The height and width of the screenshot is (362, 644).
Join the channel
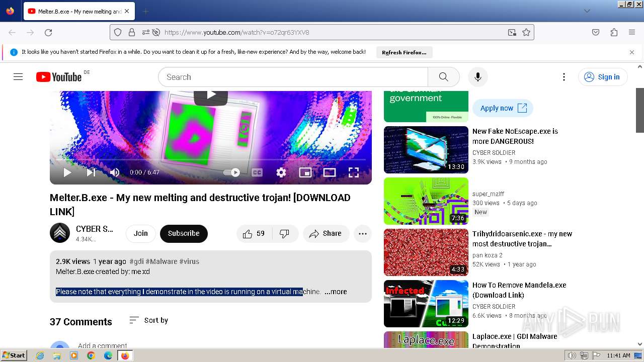(141, 233)
